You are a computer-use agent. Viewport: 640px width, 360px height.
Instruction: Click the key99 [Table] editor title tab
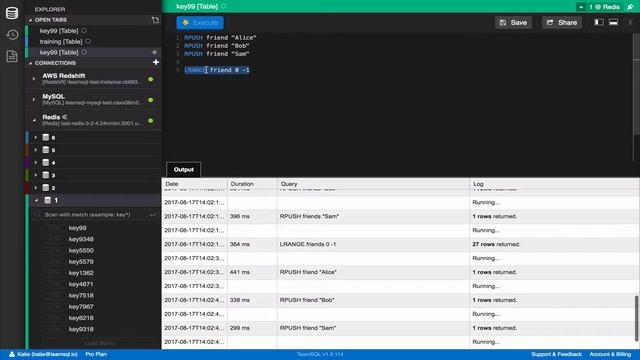tap(197, 7)
